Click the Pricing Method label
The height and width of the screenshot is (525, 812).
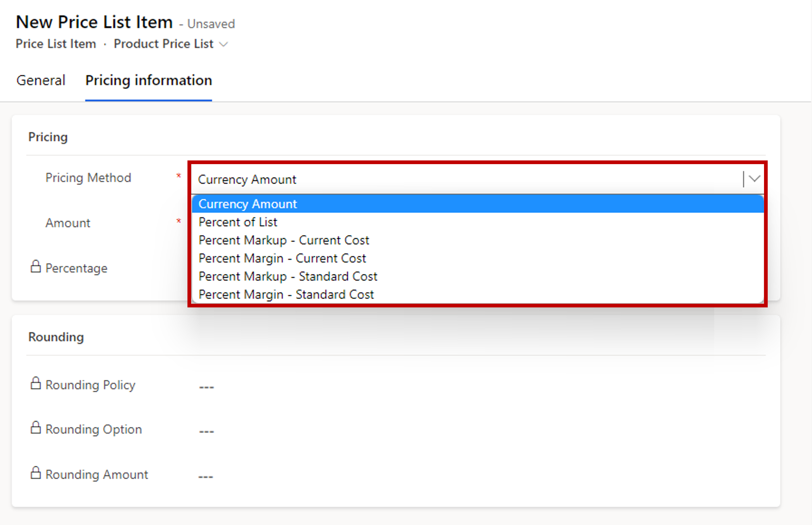pyautogui.click(x=88, y=178)
